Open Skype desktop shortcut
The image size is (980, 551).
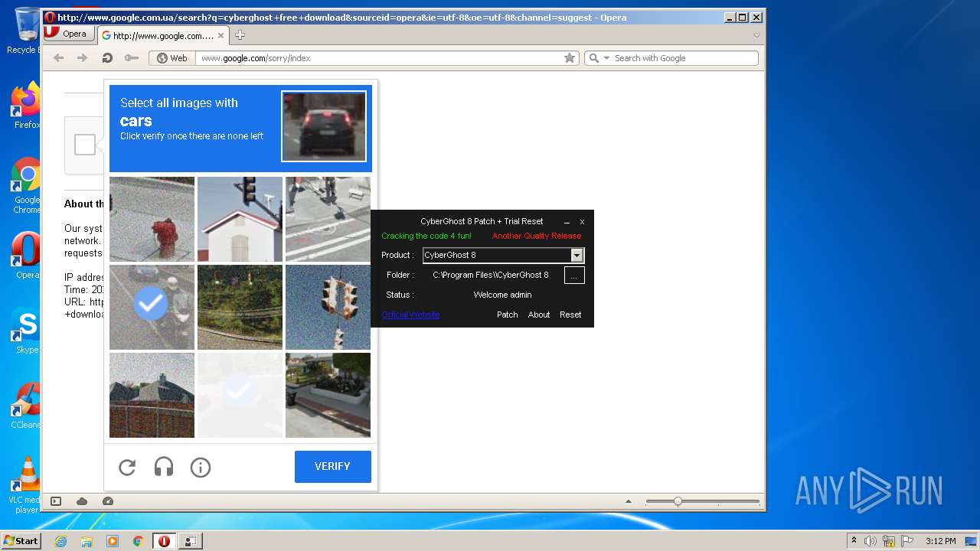click(27, 330)
